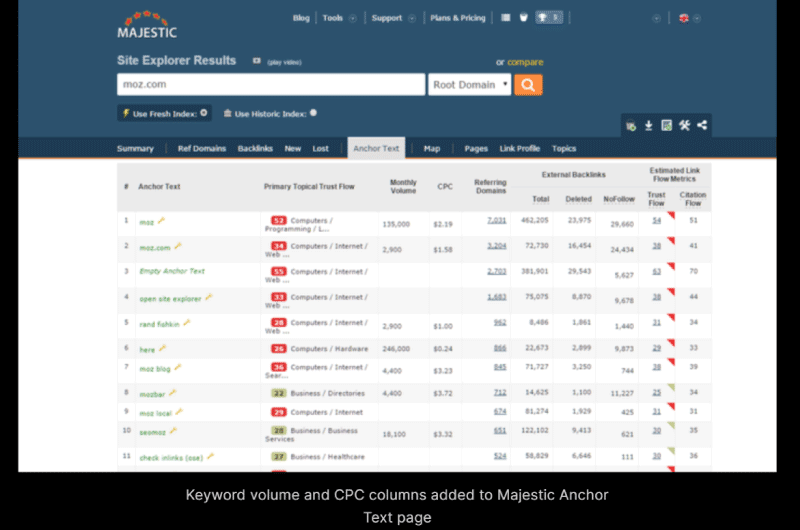Open the wrench tools icon
Viewport: 800px width, 530px height.
(x=684, y=125)
